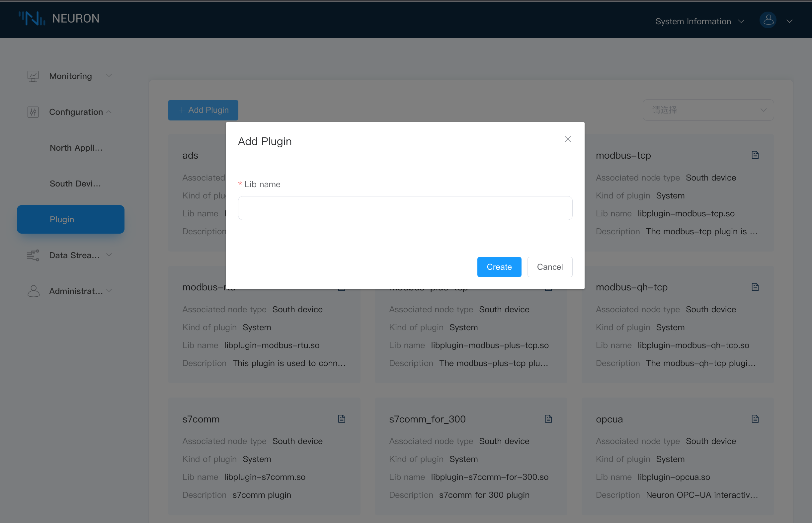
Task: Select the South Devices menu item
Action: pos(76,184)
